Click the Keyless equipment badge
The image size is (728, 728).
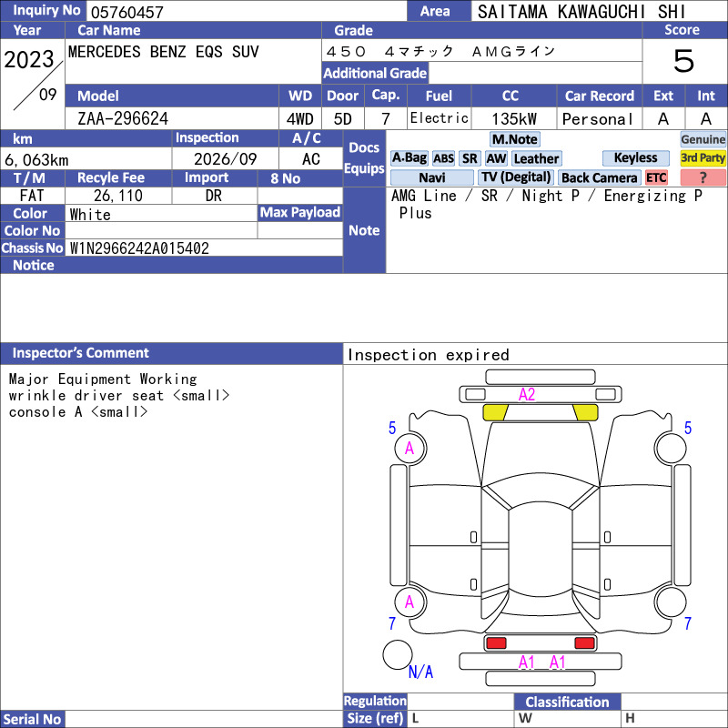click(635, 157)
